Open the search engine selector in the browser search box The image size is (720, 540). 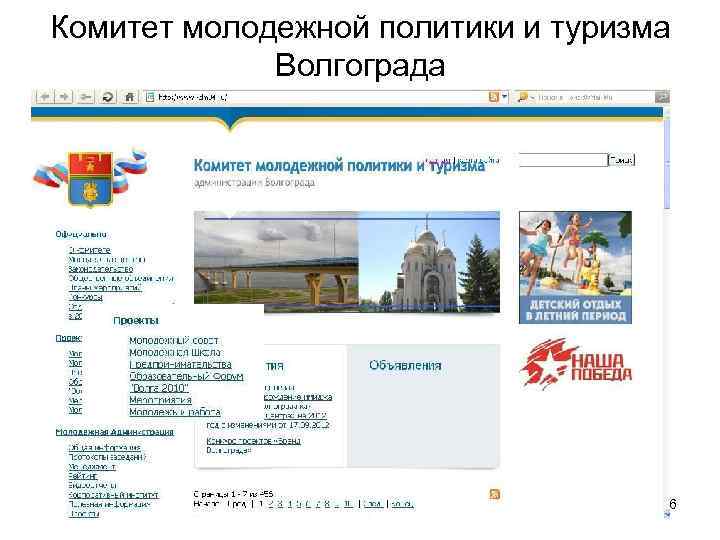[525, 97]
